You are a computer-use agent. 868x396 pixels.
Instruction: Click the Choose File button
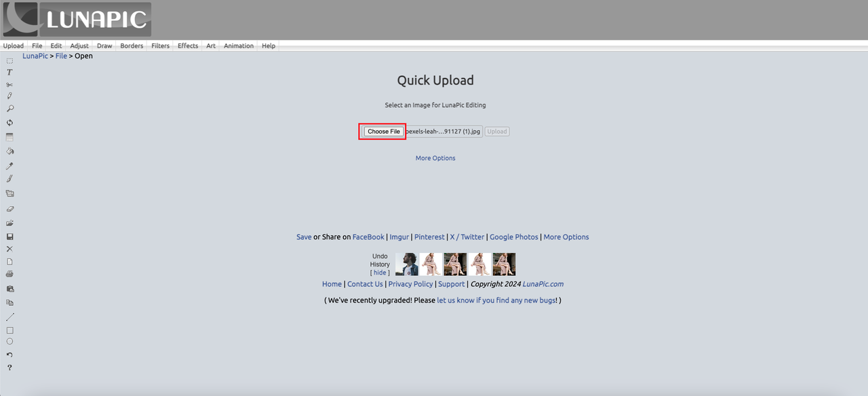384,132
